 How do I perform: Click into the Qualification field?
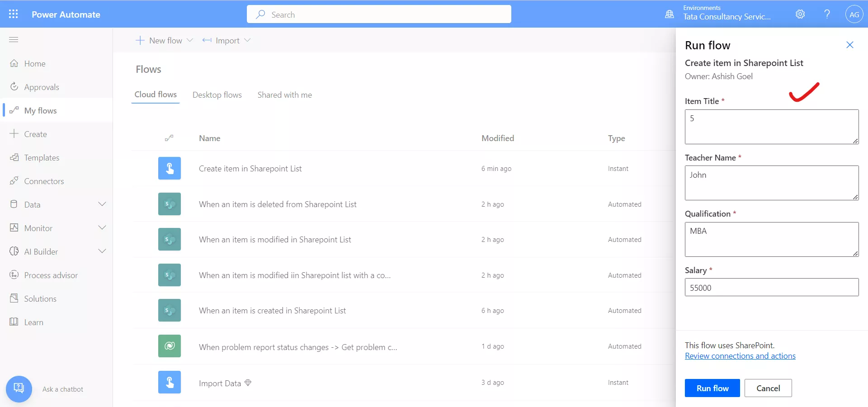coord(772,239)
